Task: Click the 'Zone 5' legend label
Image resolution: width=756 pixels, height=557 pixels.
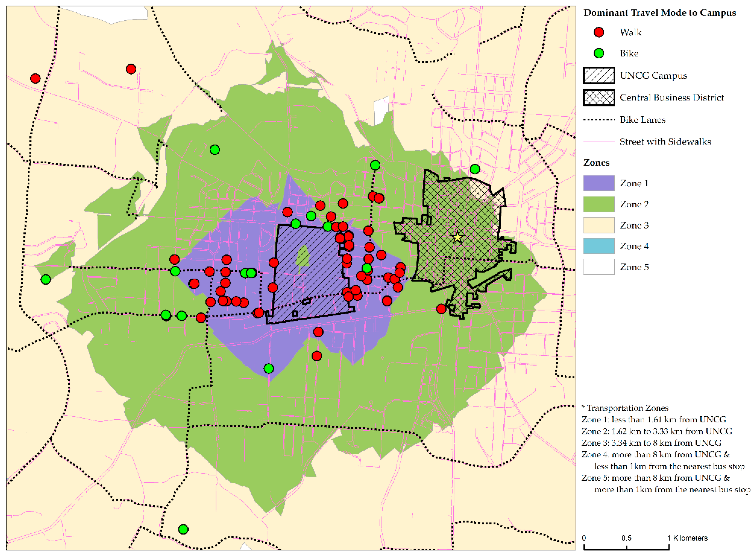Action: click(634, 267)
